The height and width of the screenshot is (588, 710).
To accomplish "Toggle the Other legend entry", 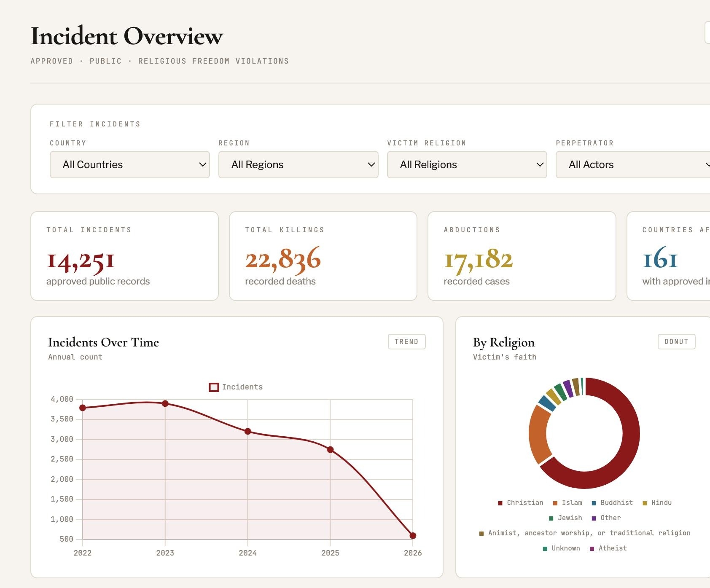I will (x=606, y=518).
